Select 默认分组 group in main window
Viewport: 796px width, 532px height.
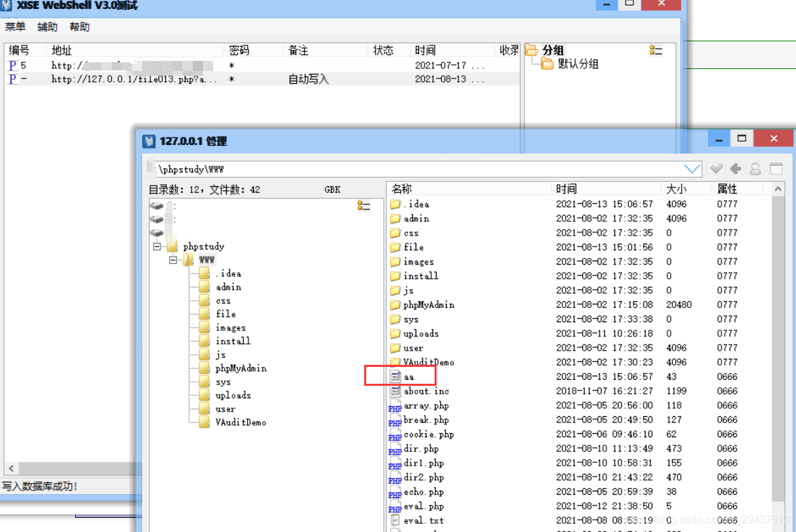[x=571, y=64]
